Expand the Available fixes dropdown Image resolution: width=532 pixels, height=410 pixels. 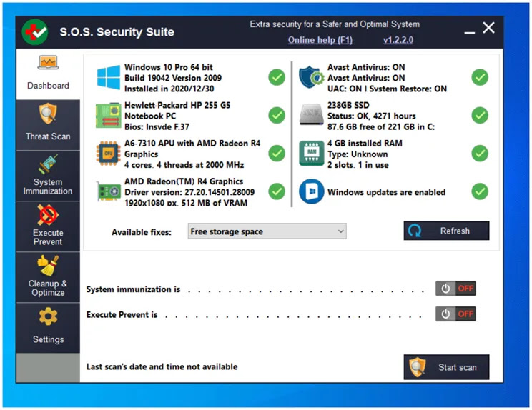pyautogui.click(x=267, y=231)
